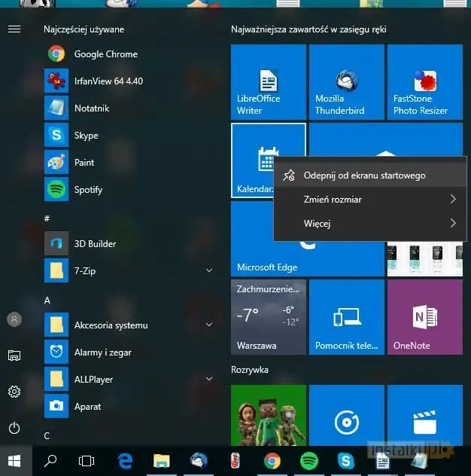471x476 pixels.
Task: Open the OneNote tile
Action: 424,317
